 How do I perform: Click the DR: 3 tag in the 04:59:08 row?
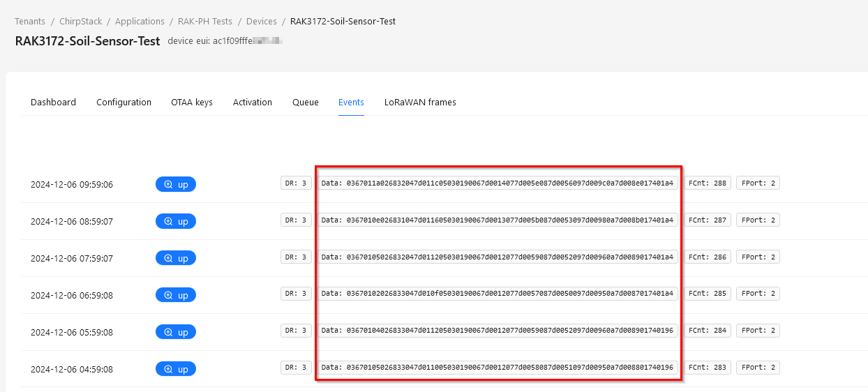click(x=296, y=368)
